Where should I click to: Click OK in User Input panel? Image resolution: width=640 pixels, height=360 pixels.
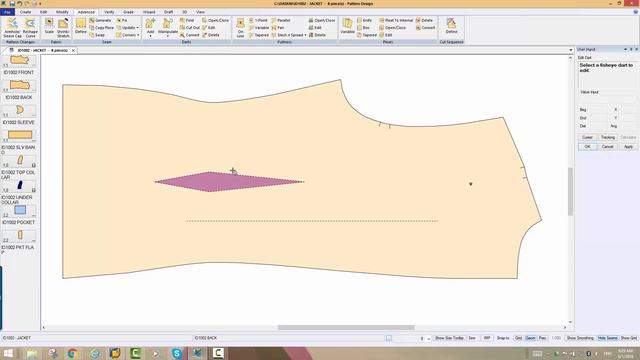point(587,147)
